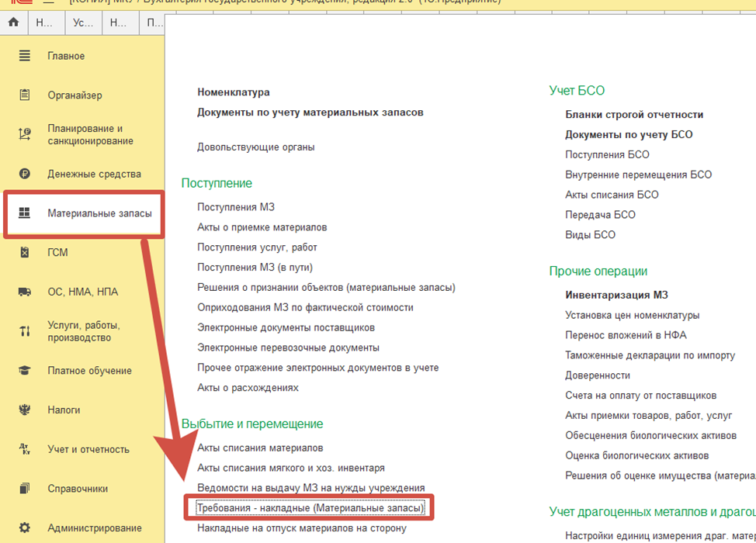
Task: Open Решения о признании объектов link
Action: pos(326,288)
